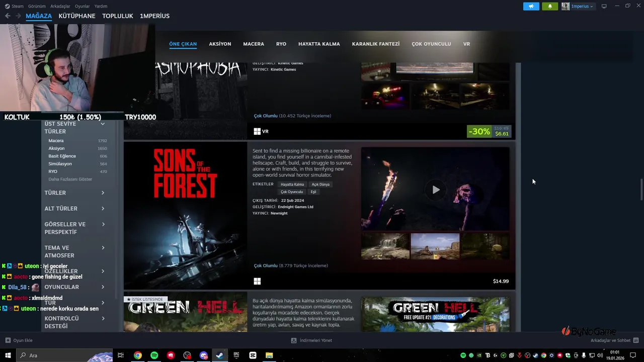The width and height of the screenshot is (644, 362).
Task: Open the Oyunlar menu
Action: point(82,7)
